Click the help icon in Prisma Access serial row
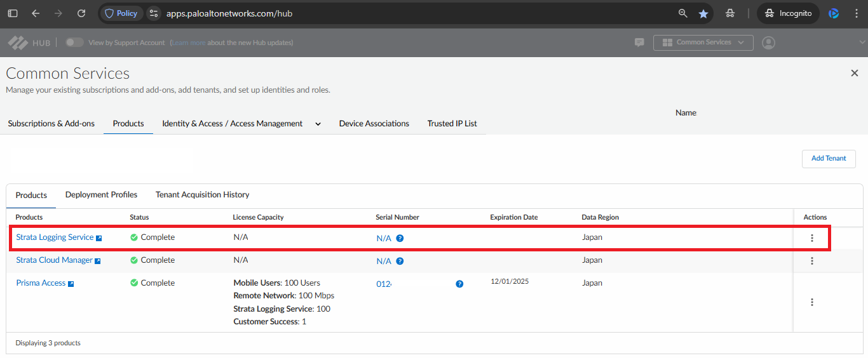Image resolution: width=868 pixels, height=358 pixels. [x=459, y=284]
